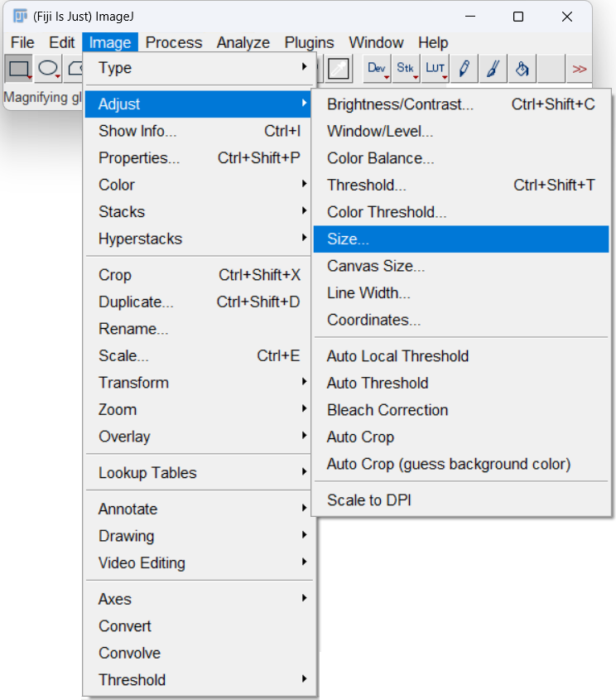Expand the Video Editing submenu
Image resolution: width=616 pixels, height=700 pixels.
pos(199,563)
